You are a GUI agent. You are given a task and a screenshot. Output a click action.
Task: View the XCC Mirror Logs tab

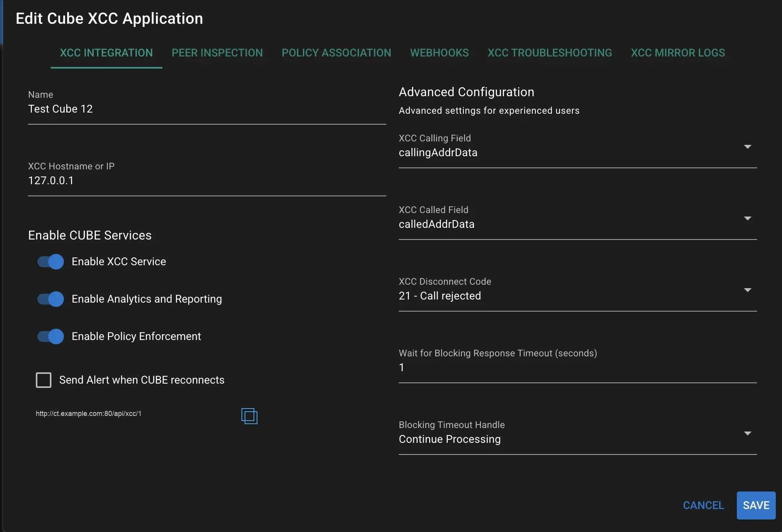coord(678,53)
